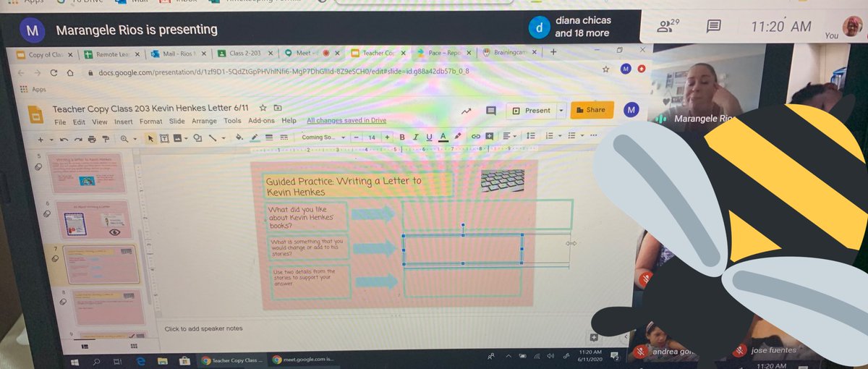The image size is (868, 369).
Task: Click the Undo arrow in Slides toolbar
Action: click(x=64, y=139)
